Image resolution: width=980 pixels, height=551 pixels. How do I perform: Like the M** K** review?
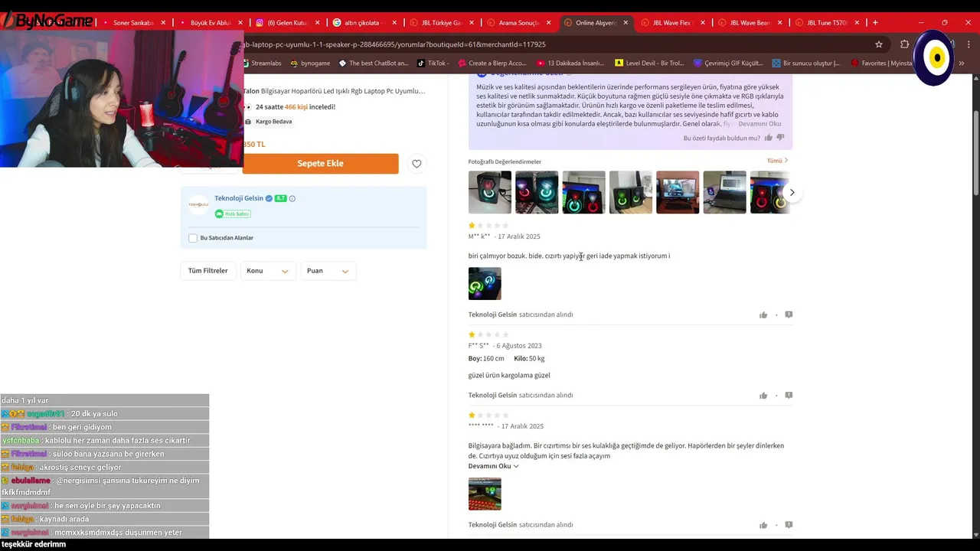763,315
